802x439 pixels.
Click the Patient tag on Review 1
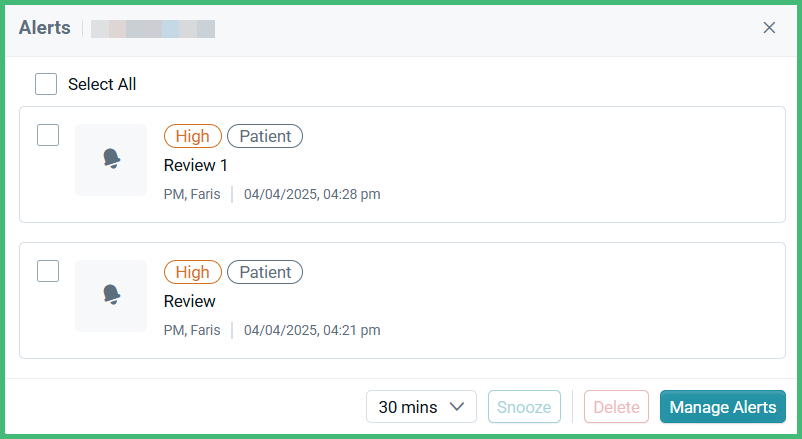[x=265, y=136]
